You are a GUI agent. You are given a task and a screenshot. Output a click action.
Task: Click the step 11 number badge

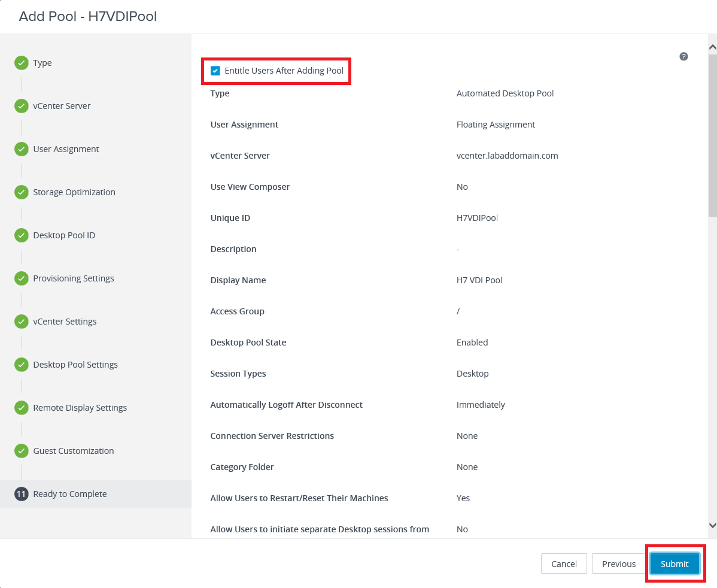pyautogui.click(x=22, y=494)
